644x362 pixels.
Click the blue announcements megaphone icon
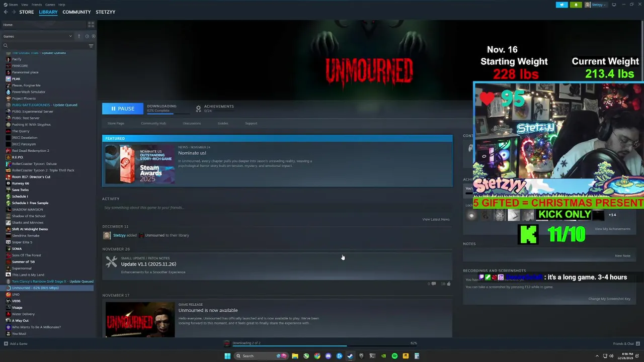click(x=562, y=5)
